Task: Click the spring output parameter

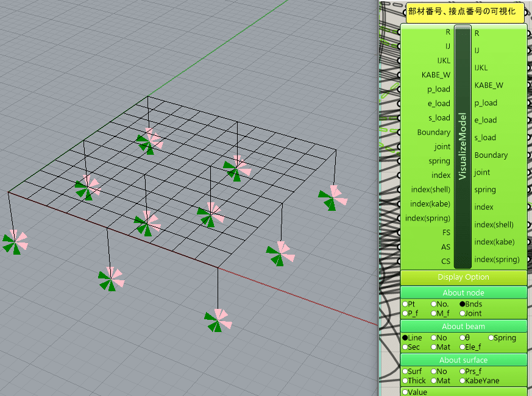Action: coord(485,189)
